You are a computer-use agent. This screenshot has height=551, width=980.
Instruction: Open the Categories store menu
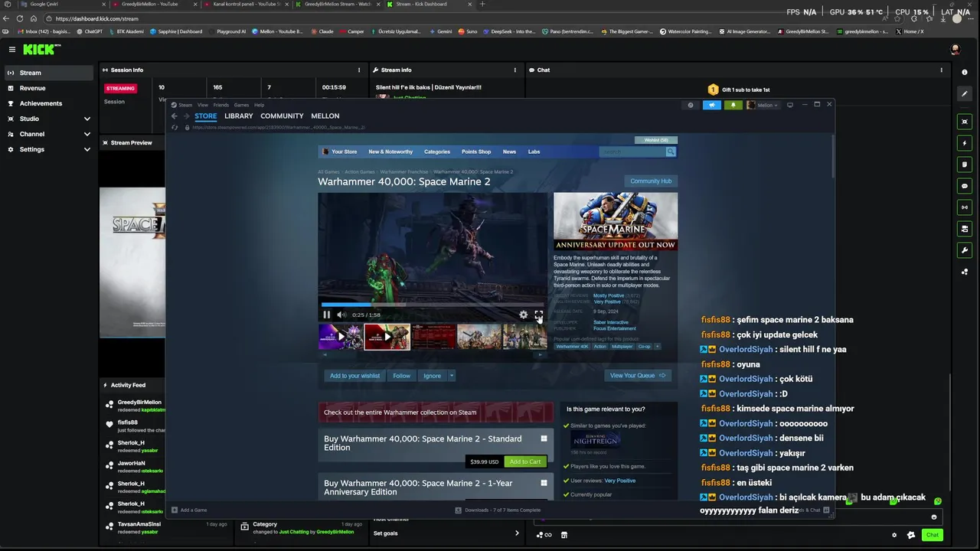point(437,152)
